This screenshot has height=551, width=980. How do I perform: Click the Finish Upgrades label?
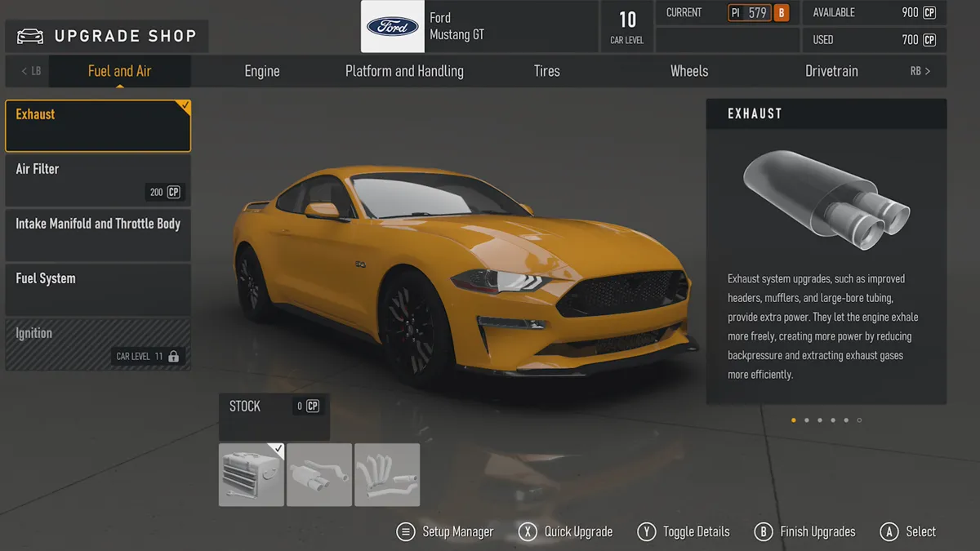tap(817, 532)
